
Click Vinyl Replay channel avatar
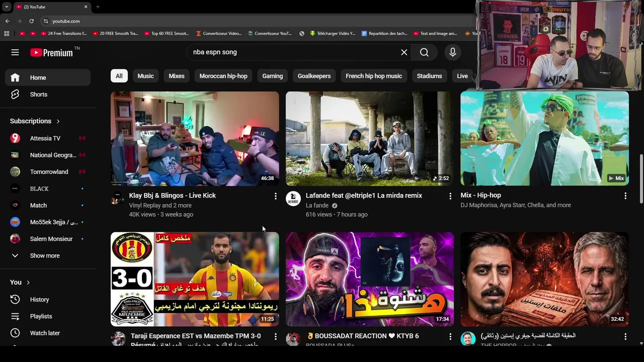(x=117, y=198)
